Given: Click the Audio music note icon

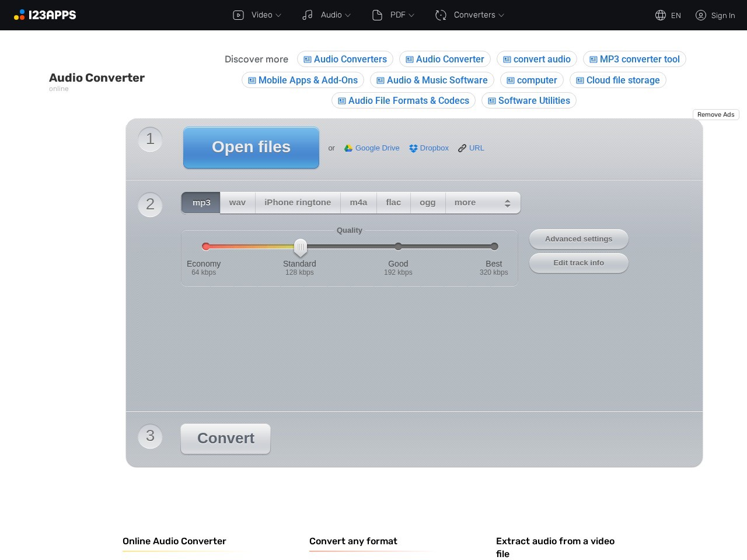Looking at the screenshot, I should tap(308, 15).
